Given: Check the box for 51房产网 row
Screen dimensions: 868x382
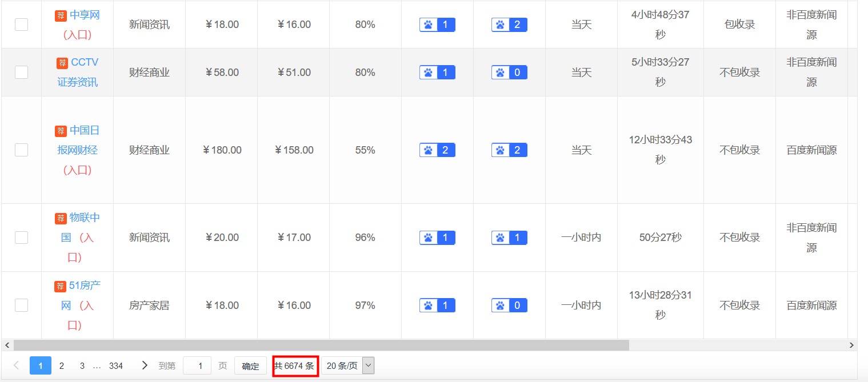Looking at the screenshot, I should point(21,305).
